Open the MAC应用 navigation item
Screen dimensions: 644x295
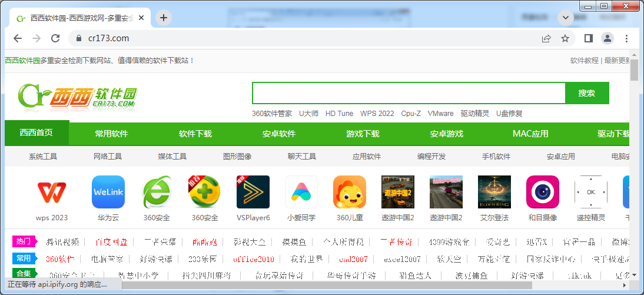(x=530, y=134)
